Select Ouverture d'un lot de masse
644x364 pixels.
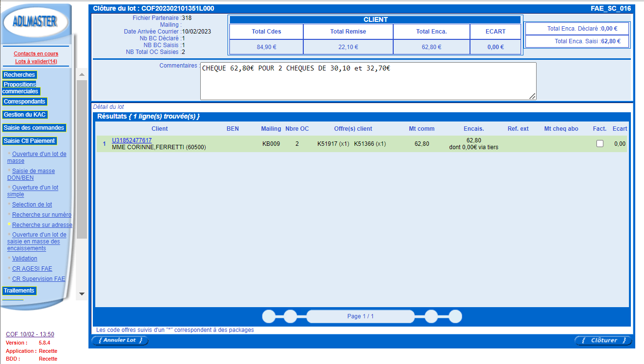(x=37, y=157)
